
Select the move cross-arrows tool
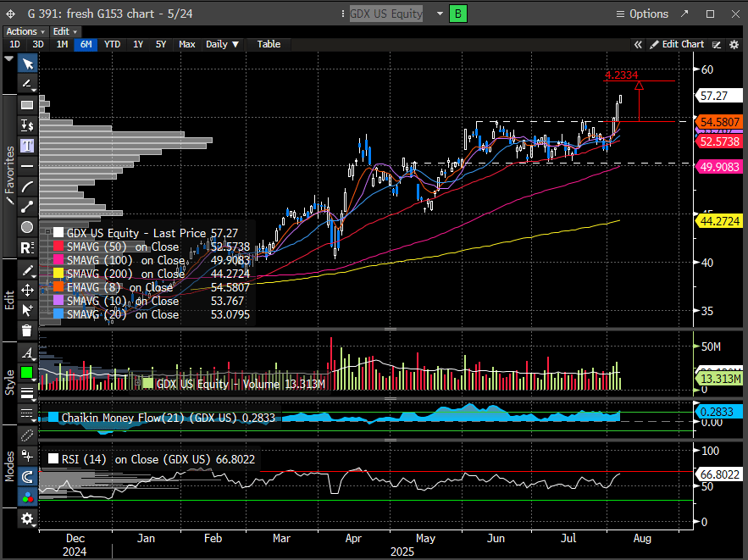click(x=28, y=290)
